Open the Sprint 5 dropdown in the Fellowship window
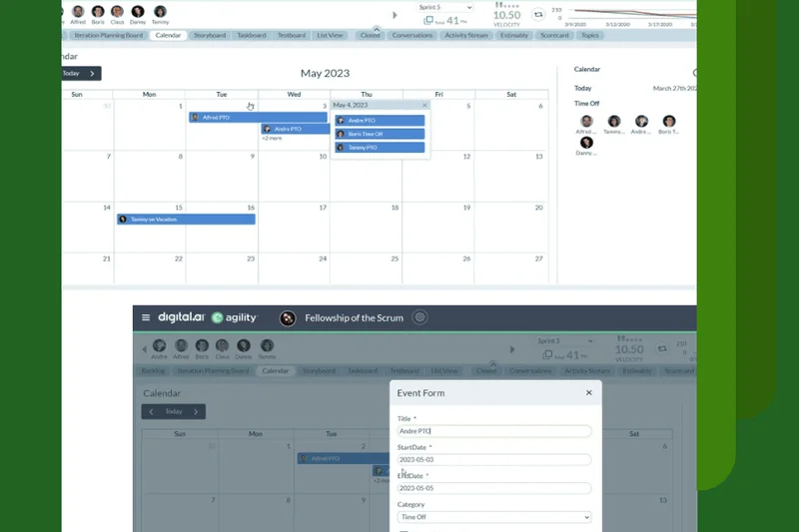The height and width of the screenshot is (532, 799). click(x=564, y=340)
